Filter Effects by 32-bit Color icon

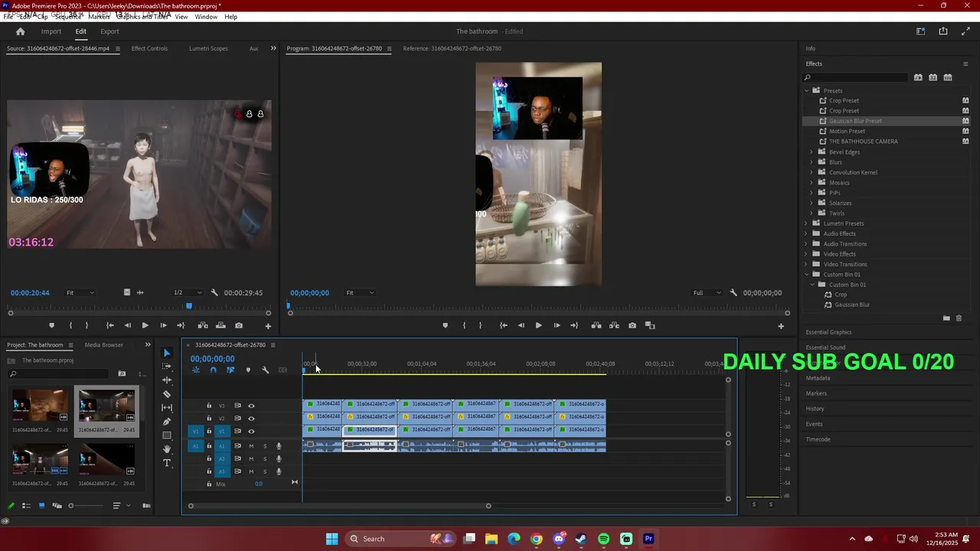(933, 77)
